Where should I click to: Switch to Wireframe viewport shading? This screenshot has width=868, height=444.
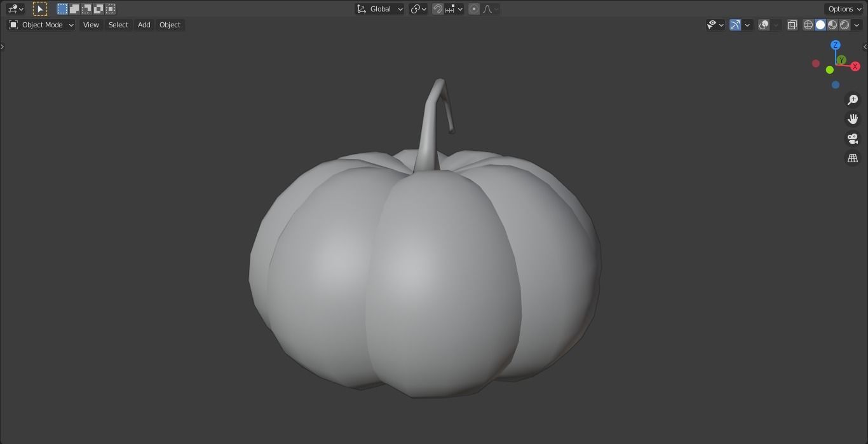808,25
